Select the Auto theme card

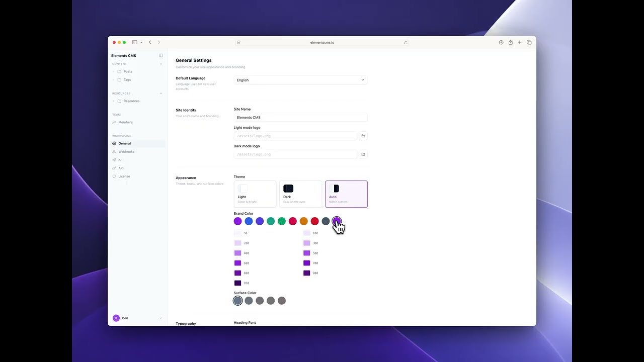(346, 194)
